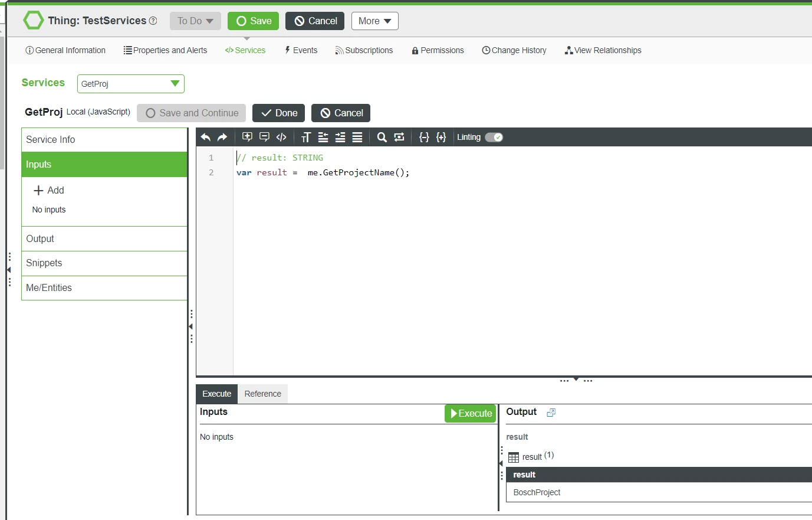Collapse the service info panel handle
Screen dimensions: 812x520
click(191, 326)
